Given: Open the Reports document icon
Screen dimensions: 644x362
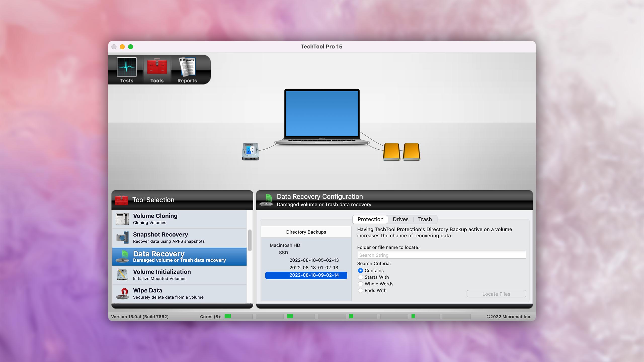Looking at the screenshot, I should click(x=187, y=67).
